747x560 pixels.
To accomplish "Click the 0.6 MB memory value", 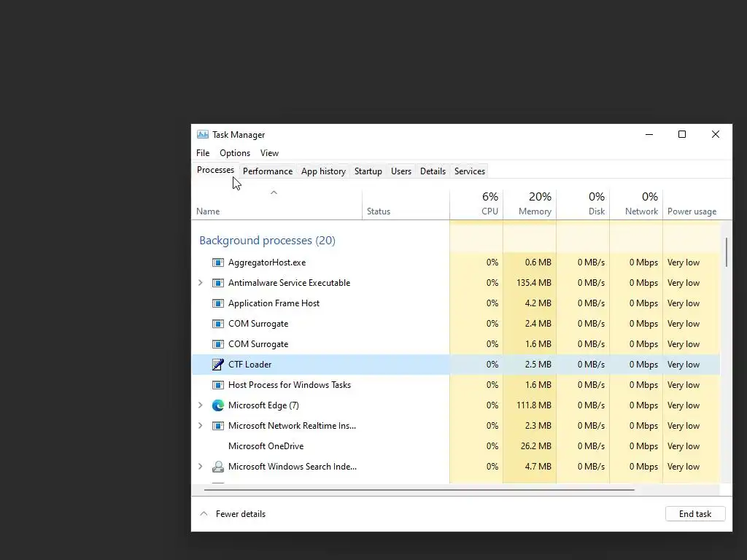I will [538, 262].
